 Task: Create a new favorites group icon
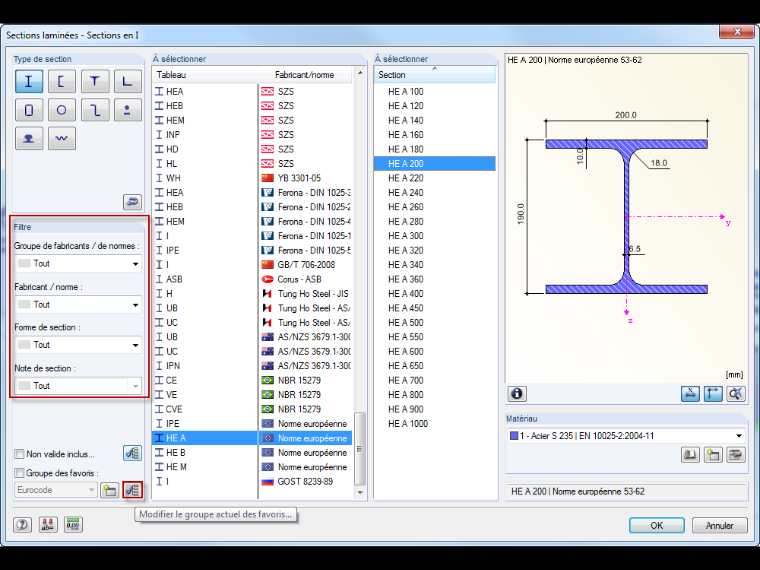tap(110, 490)
